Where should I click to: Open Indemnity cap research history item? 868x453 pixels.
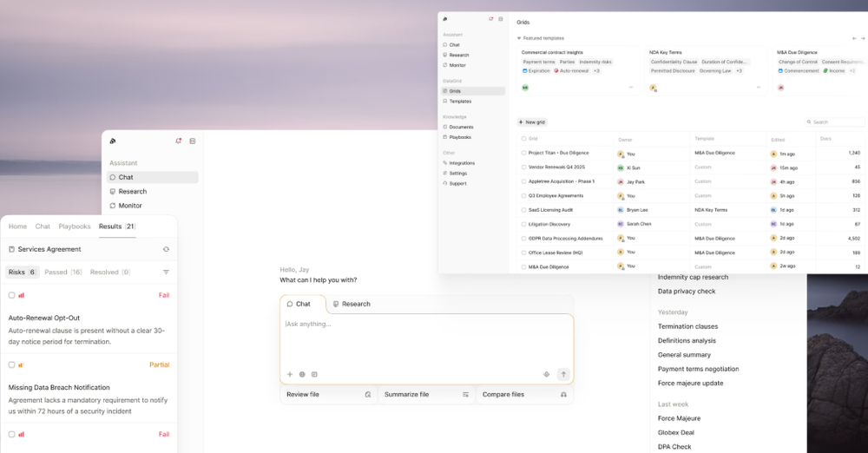click(693, 277)
